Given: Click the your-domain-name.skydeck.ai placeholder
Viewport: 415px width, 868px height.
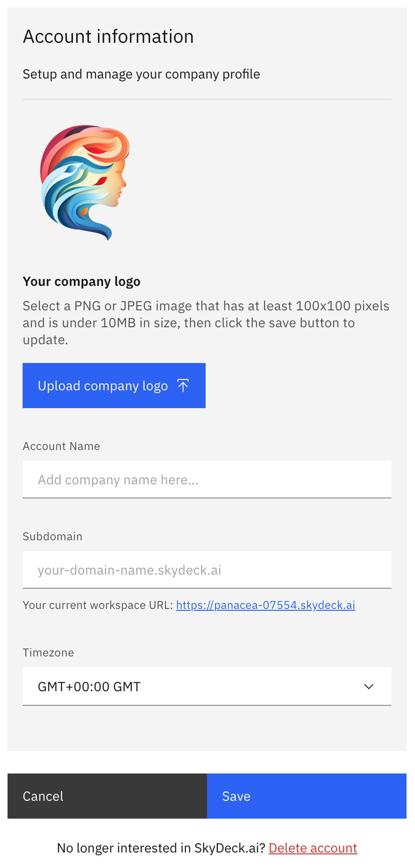Looking at the screenshot, I should 129,569.
